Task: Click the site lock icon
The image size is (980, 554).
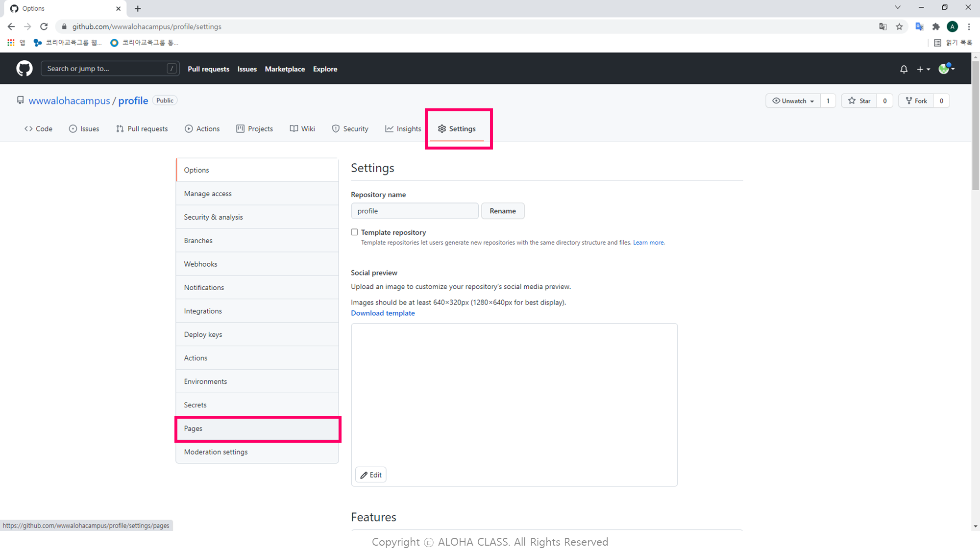Action: pyautogui.click(x=64, y=26)
